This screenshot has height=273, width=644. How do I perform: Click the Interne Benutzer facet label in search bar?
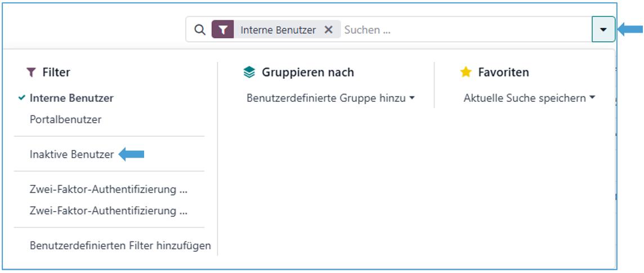point(278,30)
